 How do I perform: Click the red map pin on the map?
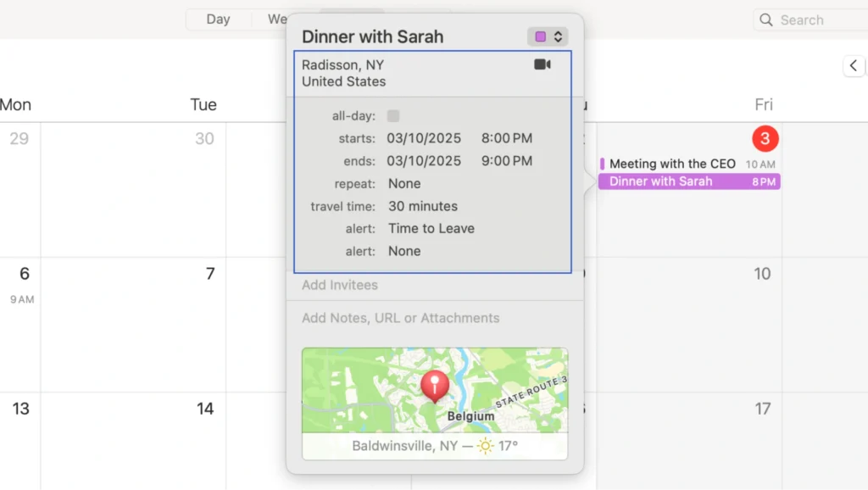(x=435, y=386)
